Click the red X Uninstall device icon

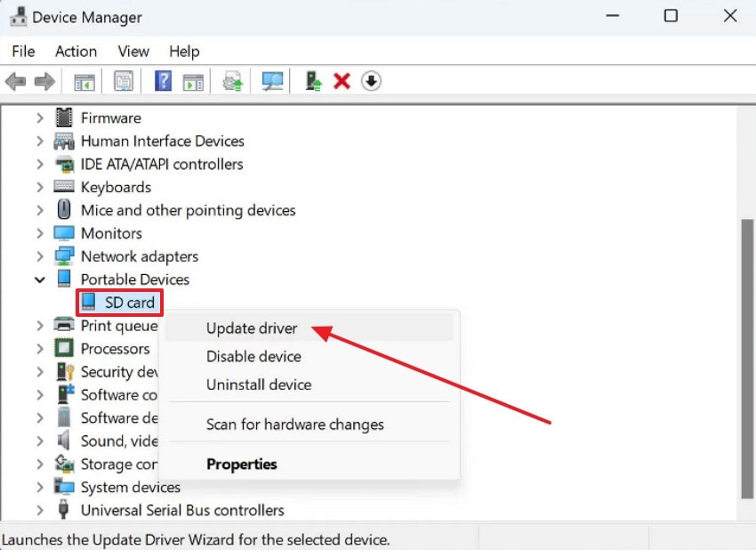pos(342,81)
